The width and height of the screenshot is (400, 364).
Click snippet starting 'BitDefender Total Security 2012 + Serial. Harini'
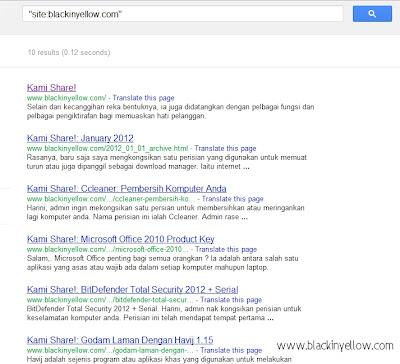coord(164,313)
